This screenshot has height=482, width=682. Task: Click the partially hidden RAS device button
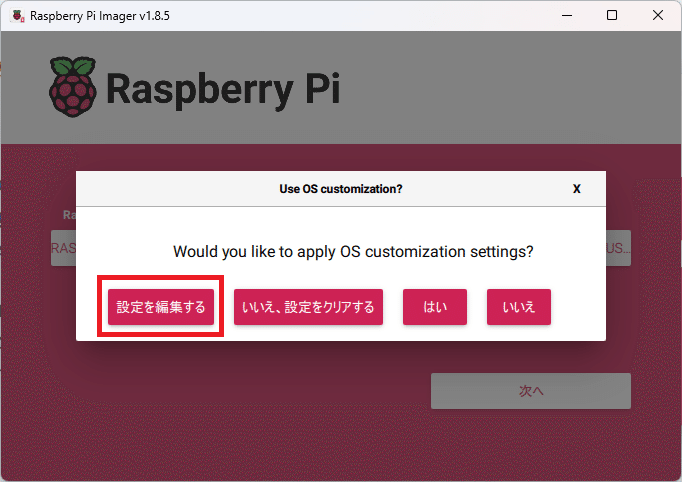tap(64, 248)
